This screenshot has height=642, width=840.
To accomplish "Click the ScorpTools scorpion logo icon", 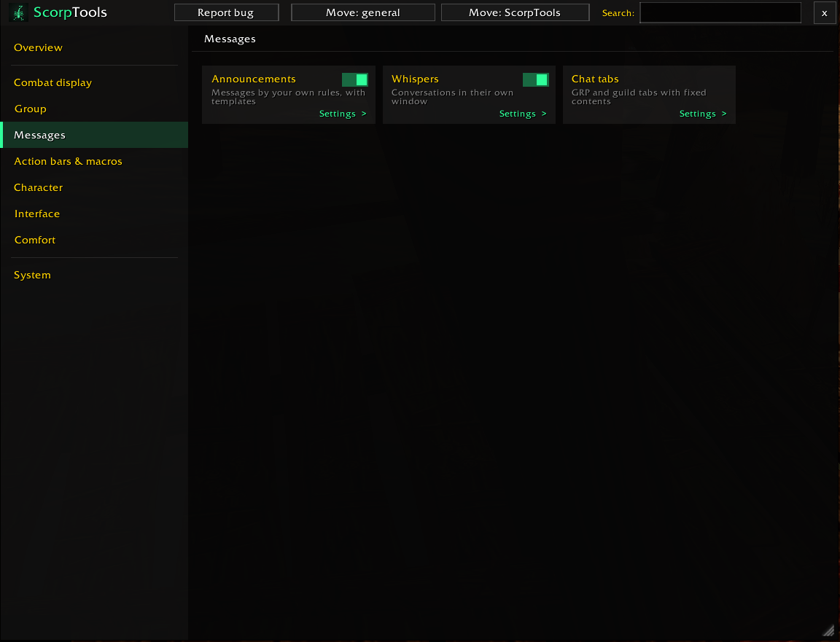I will 19,12.
